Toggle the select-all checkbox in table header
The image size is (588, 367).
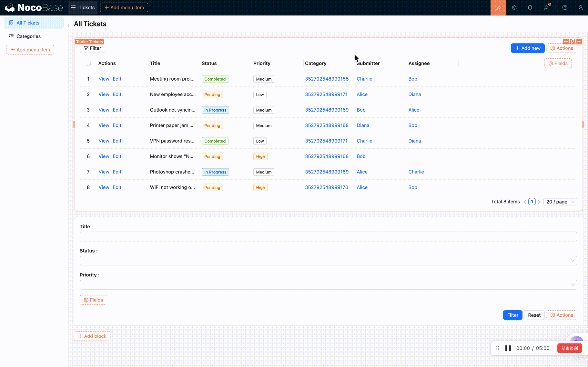(88, 64)
